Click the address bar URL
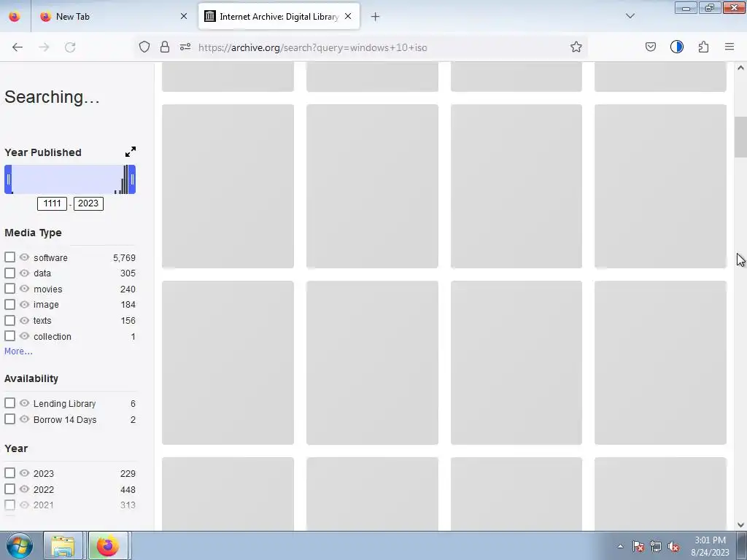747x560 pixels. click(x=312, y=47)
